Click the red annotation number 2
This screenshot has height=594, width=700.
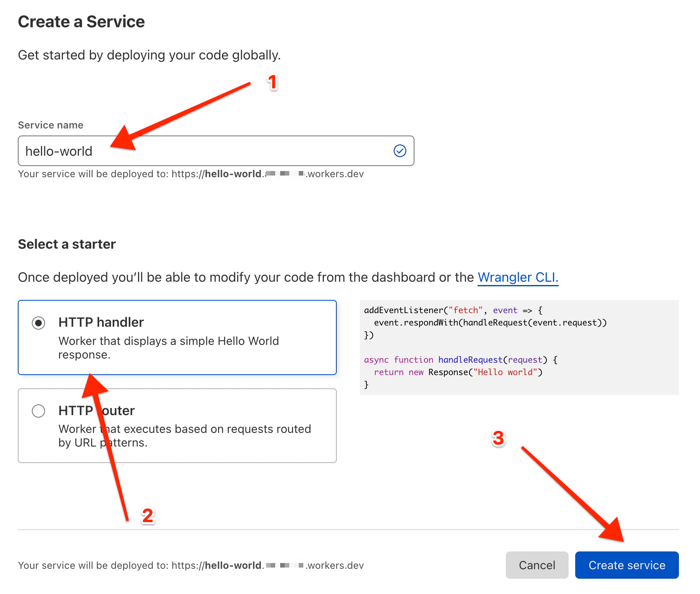click(x=148, y=516)
